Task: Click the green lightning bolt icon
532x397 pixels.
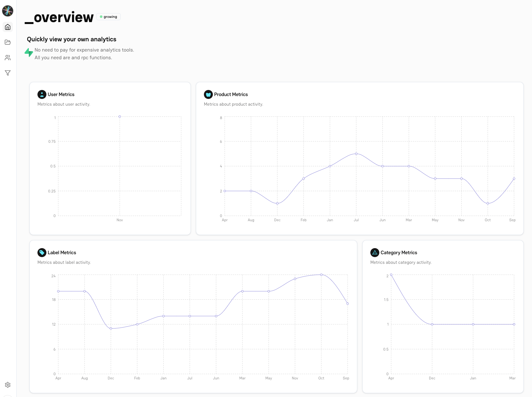Action: click(28, 53)
